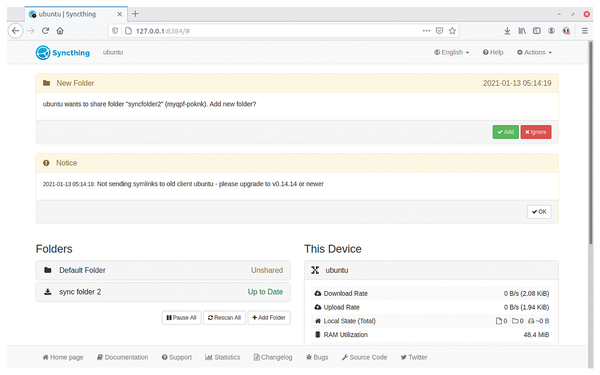Open the library icon in toolbar

522,31
